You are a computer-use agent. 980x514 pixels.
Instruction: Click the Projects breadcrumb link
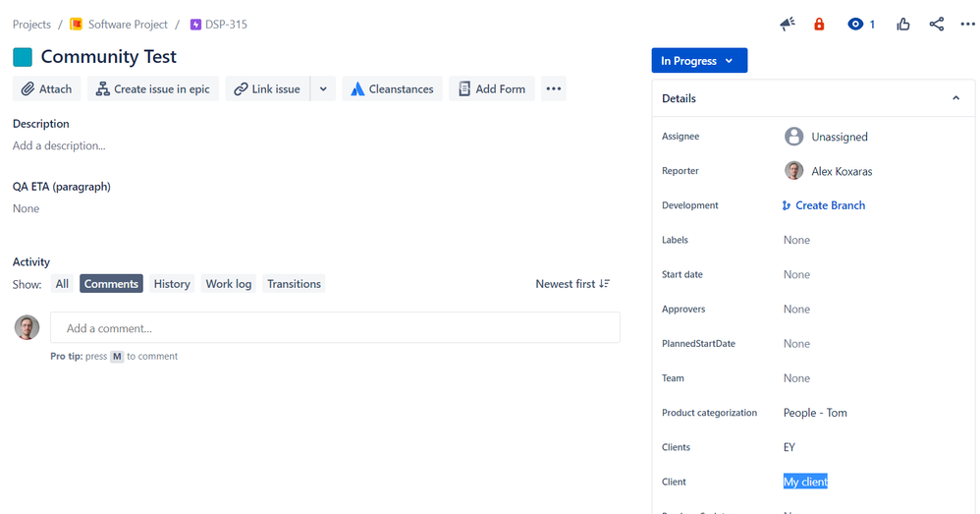point(31,25)
